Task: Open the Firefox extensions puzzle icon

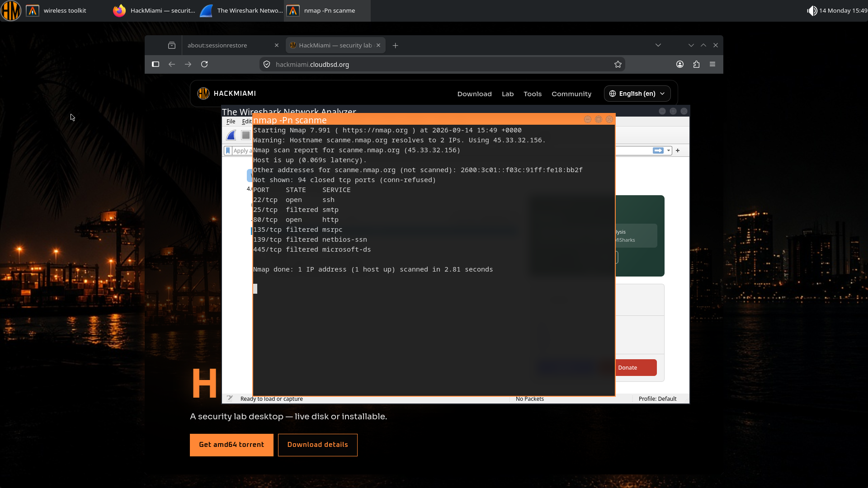Action: click(x=696, y=64)
